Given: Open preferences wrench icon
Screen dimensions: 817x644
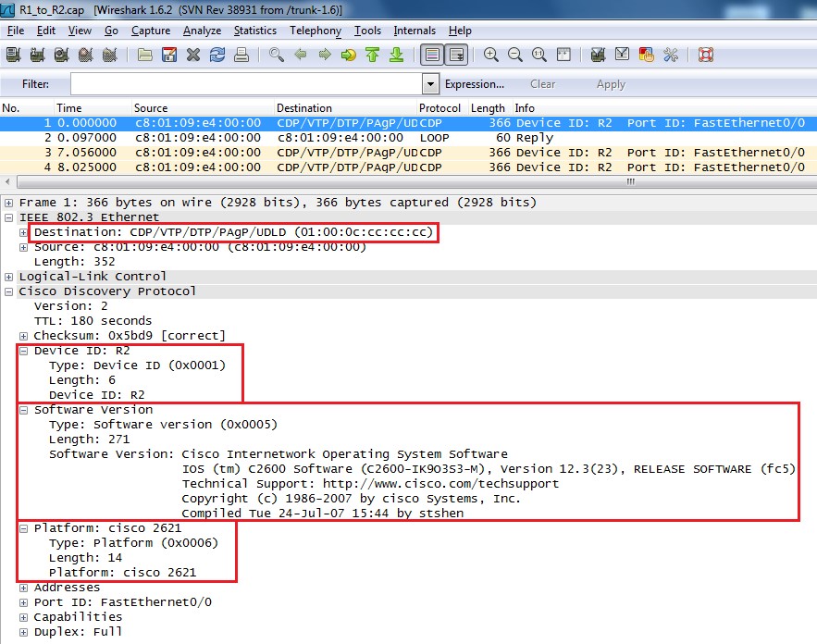Looking at the screenshot, I should click(x=671, y=55).
